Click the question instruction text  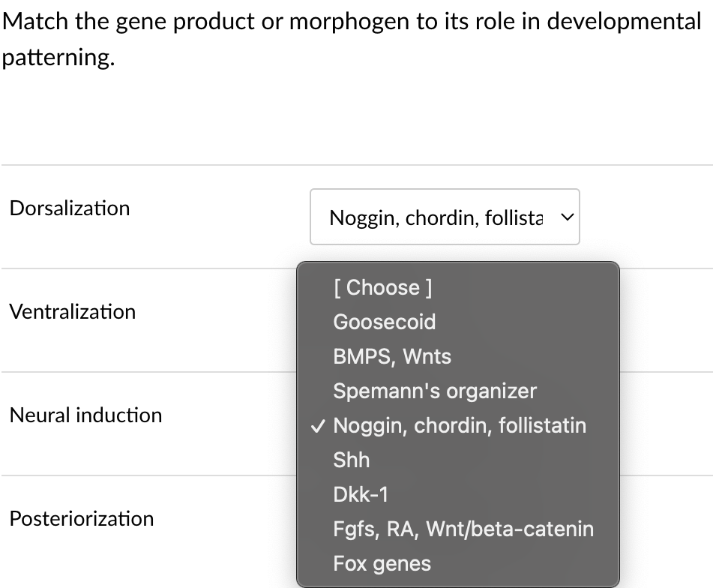coord(351,37)
